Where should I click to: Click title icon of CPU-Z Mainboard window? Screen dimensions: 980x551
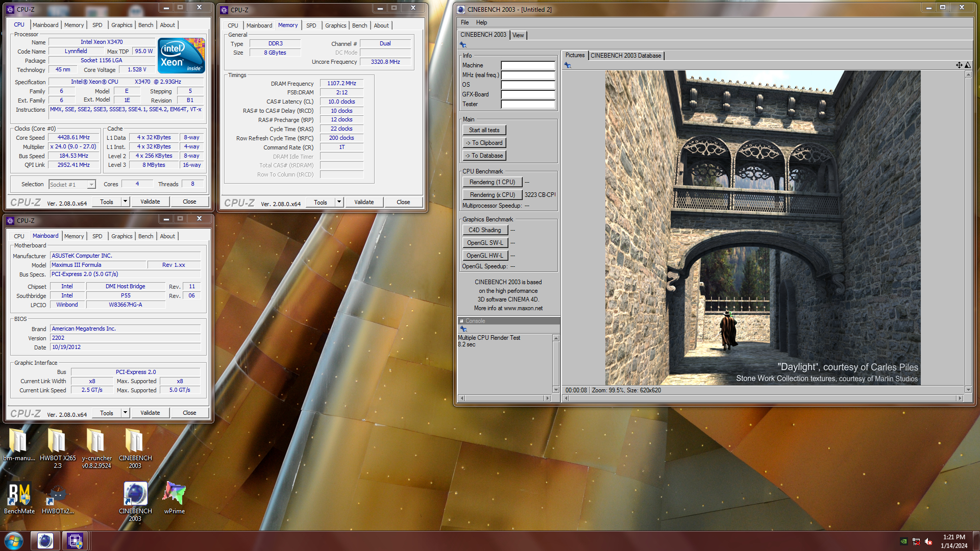(x=10, y=220)
